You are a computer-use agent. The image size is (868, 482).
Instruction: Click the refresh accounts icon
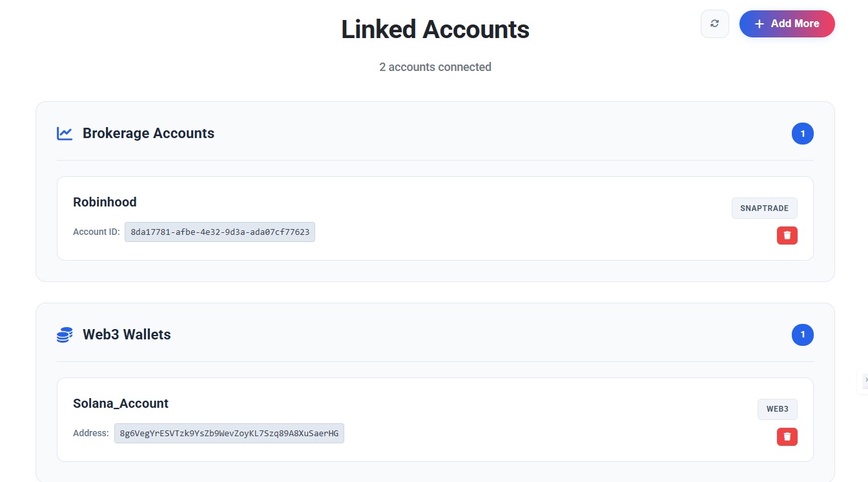tap(714, 23)
